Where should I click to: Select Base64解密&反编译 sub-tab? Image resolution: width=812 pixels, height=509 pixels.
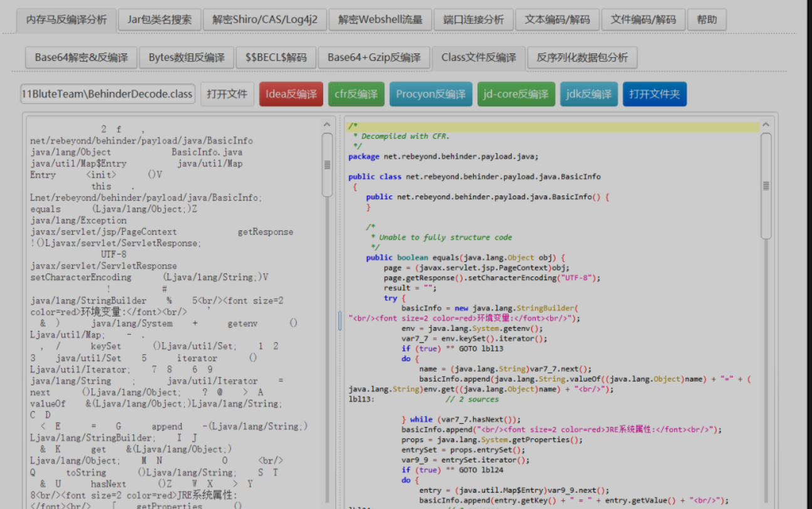81,57
